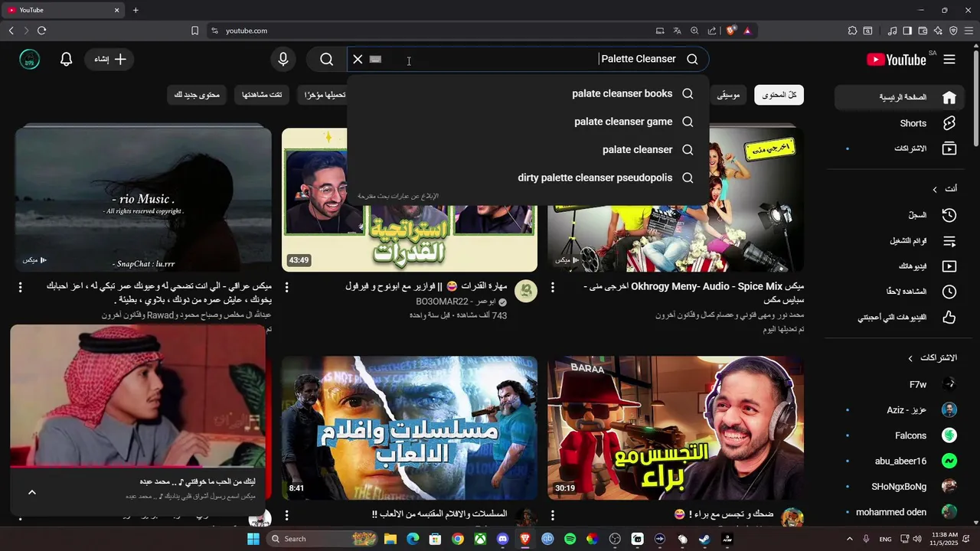Open the notifications bell
Screen dimensions: 980x551
click(x=66, y=59)
